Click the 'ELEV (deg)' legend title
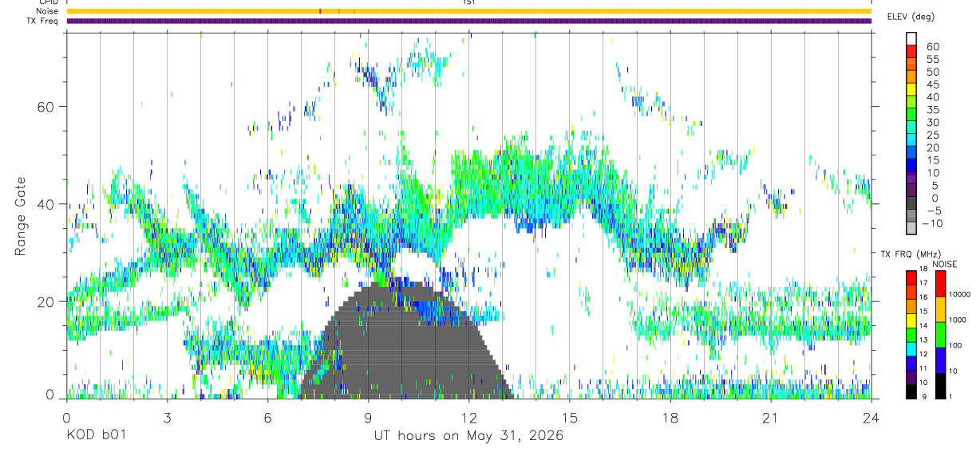The image size is (980, 452). point(911,17)
